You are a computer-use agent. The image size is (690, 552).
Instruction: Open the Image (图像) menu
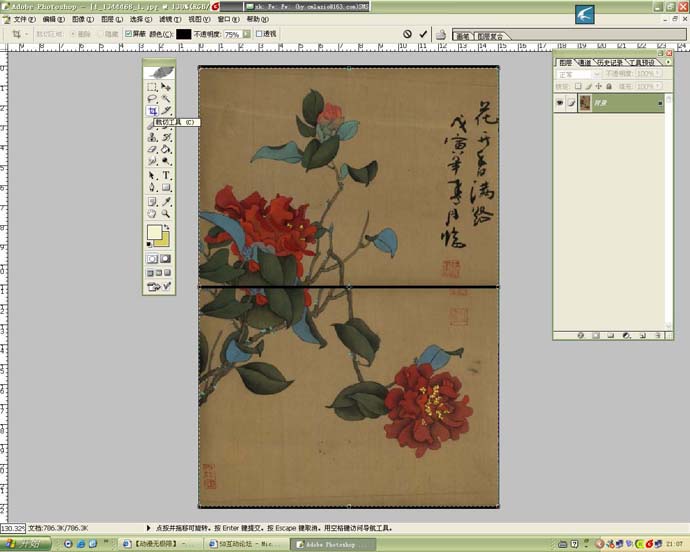point(83,19)
